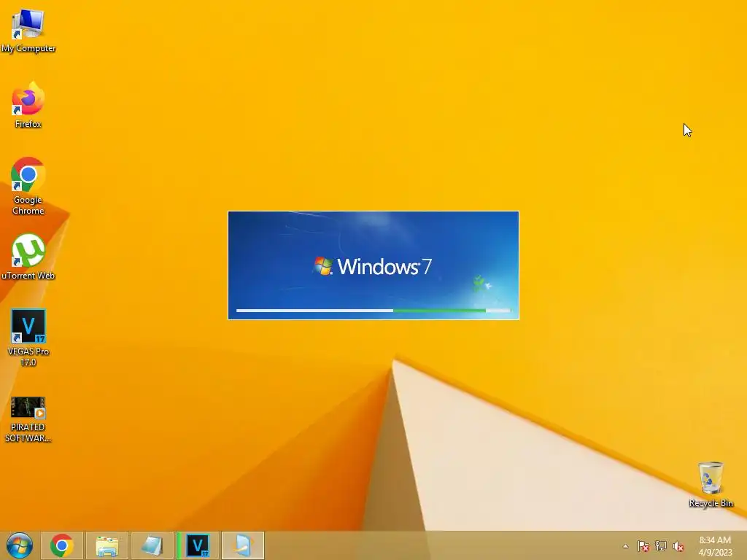Open the clock showing 8:34 AM
The height and width of the screenshot is (560, 747).
[x=715, y=540]
